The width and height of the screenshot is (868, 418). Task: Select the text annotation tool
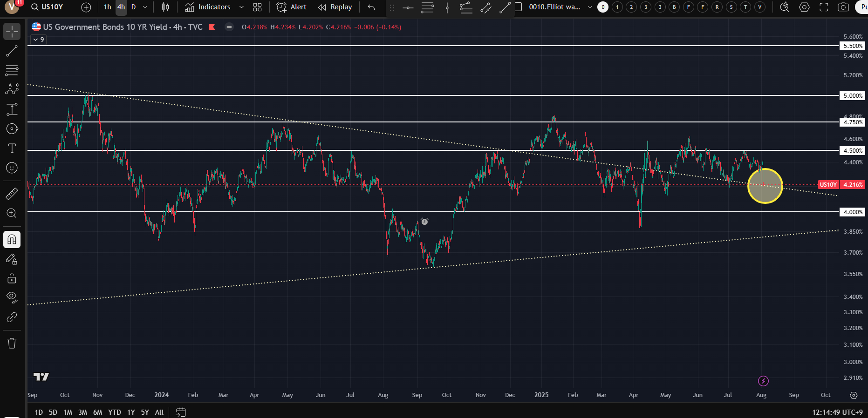12,148
